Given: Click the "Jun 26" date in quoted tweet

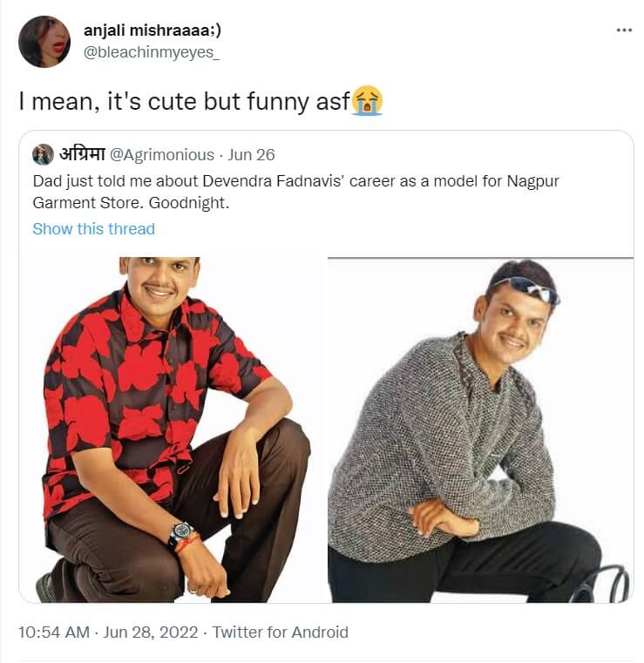Looking at the screenshot, I should [x=251, y=155].
